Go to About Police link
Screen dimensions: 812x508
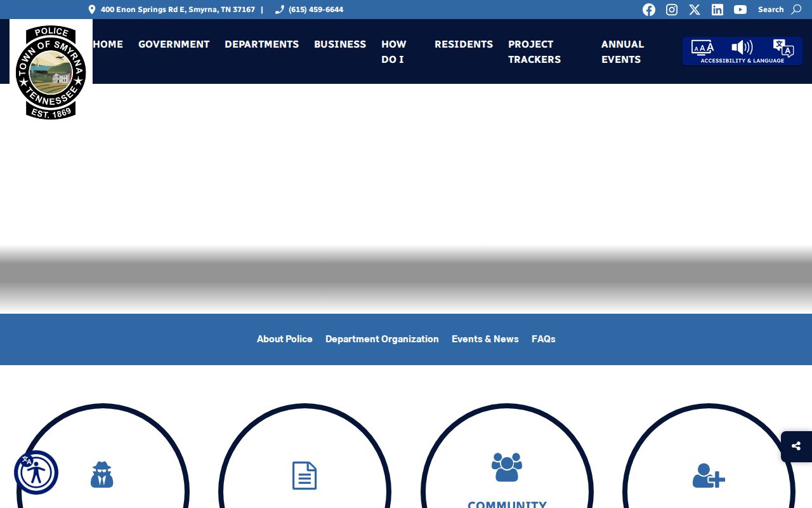[285, 339]
